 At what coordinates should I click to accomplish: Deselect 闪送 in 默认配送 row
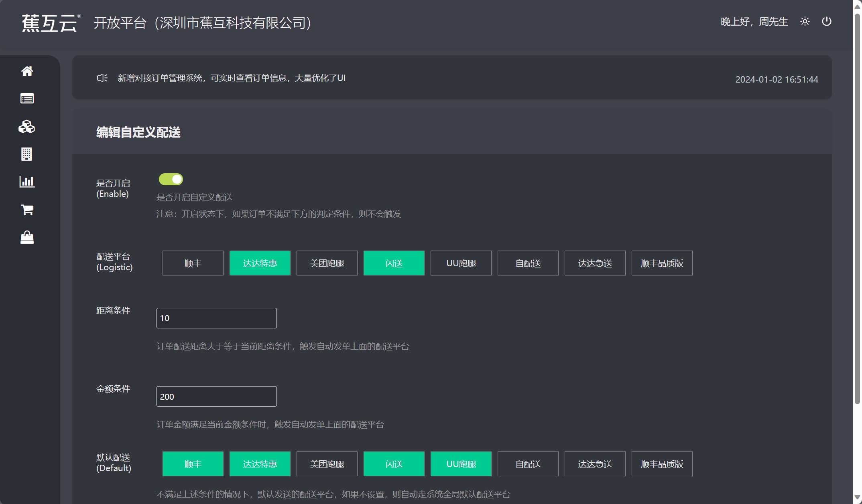[394, 464]
